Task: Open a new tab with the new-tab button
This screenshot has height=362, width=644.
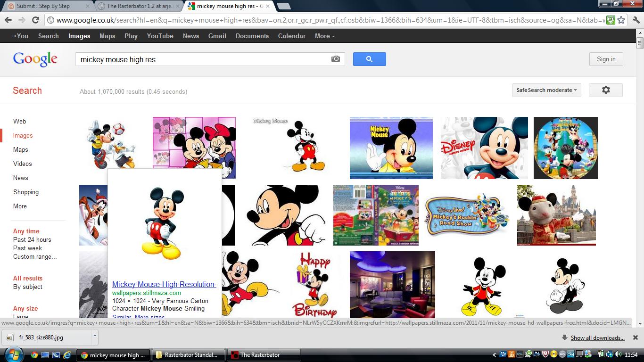Action: point(283,6)
